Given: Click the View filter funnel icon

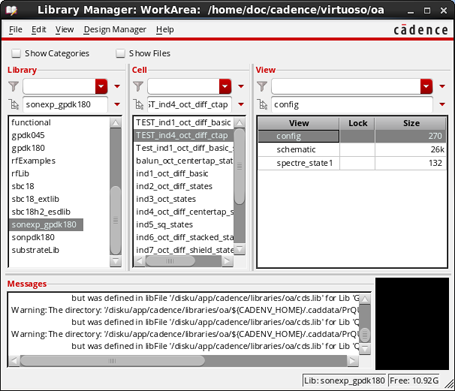Looking at the screenshot, I should 262,86.
